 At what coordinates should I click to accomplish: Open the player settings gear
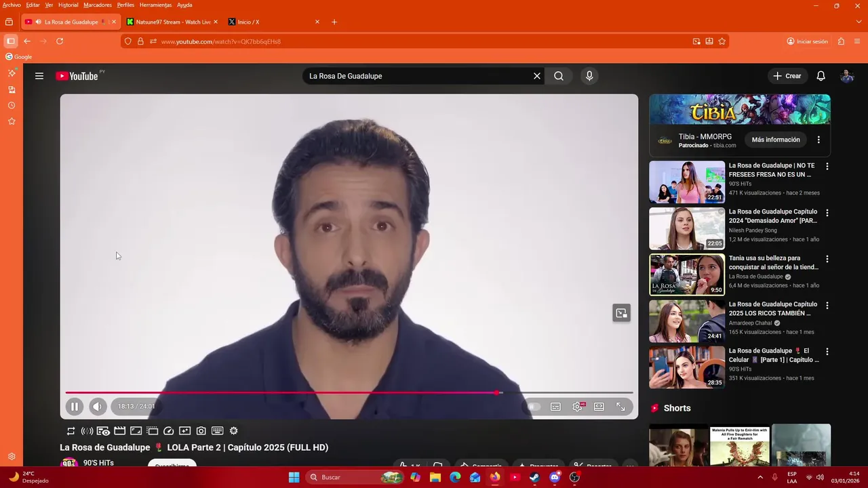pyautogui.click(x=578, y=407)
